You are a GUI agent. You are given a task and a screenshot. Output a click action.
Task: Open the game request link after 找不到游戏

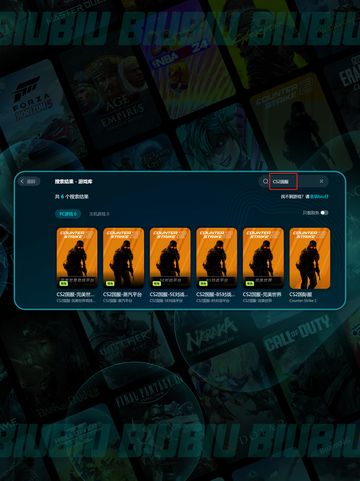(x=319, y=197)
